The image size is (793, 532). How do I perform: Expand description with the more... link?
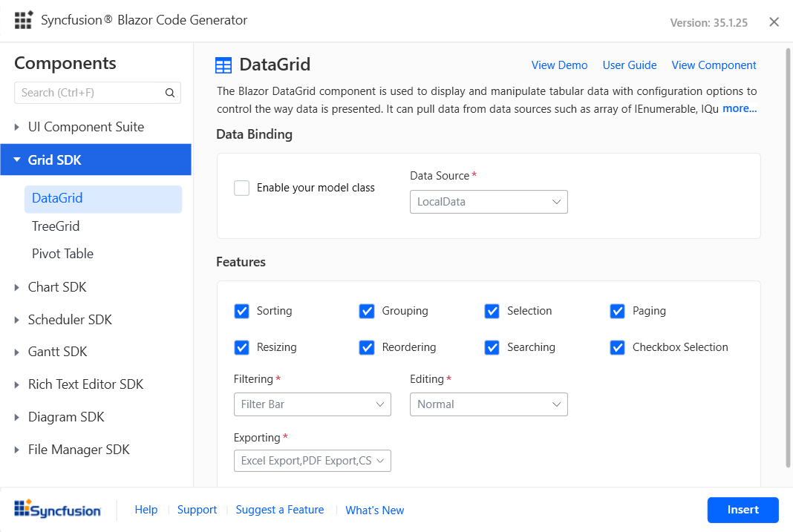point(740,108)
